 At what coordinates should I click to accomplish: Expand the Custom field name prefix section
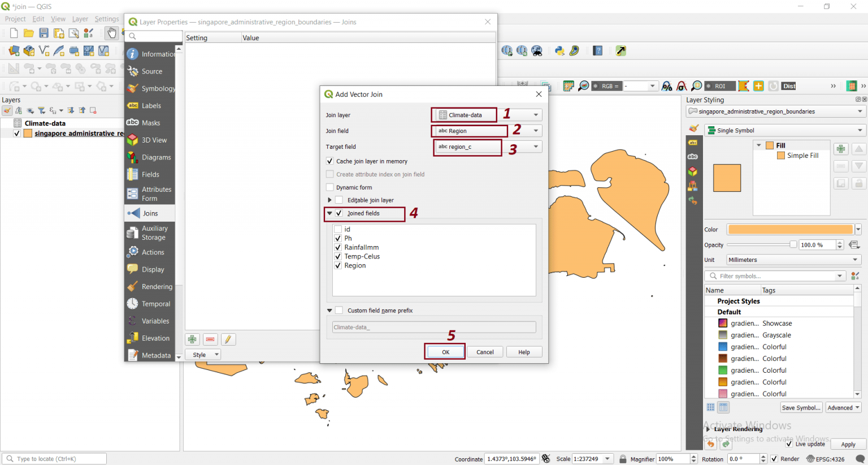(x=329, y=310)
